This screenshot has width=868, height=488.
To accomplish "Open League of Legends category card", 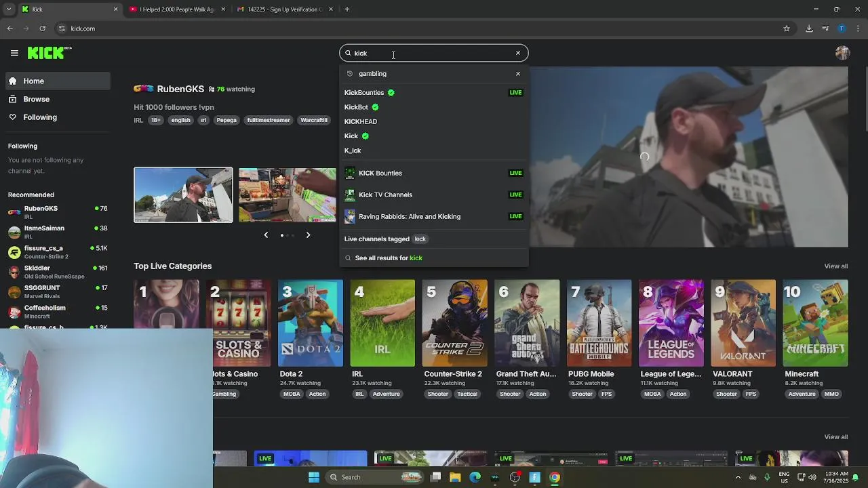I will [x=671, y=323].
